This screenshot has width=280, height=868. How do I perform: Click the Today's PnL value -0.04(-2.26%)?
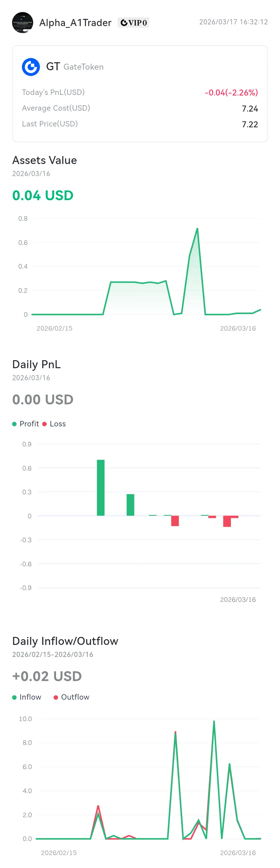click(x=231, y=92)
